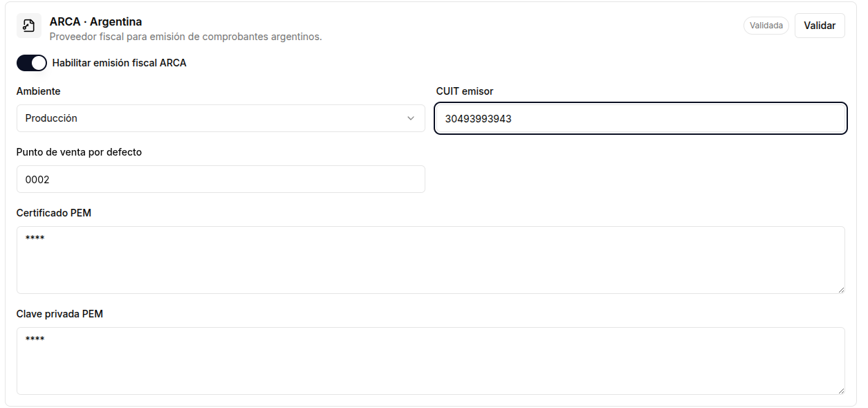
Task: Click inside the Certificado PEM textarea
Action: 431,260
